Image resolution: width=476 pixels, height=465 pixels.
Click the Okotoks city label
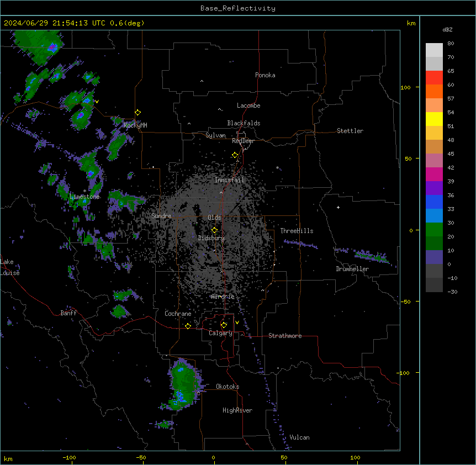[228, 387]
